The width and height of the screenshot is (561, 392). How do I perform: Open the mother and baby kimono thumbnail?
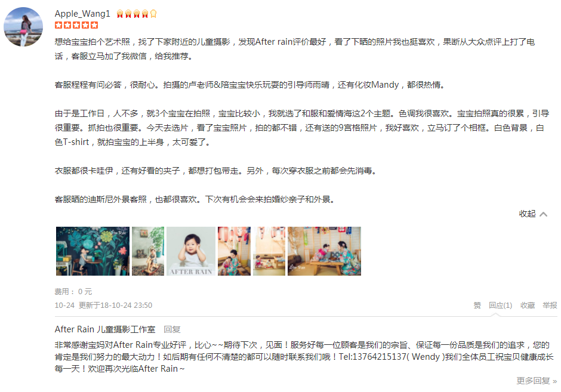pyautogui.click(x=324, y=251)
